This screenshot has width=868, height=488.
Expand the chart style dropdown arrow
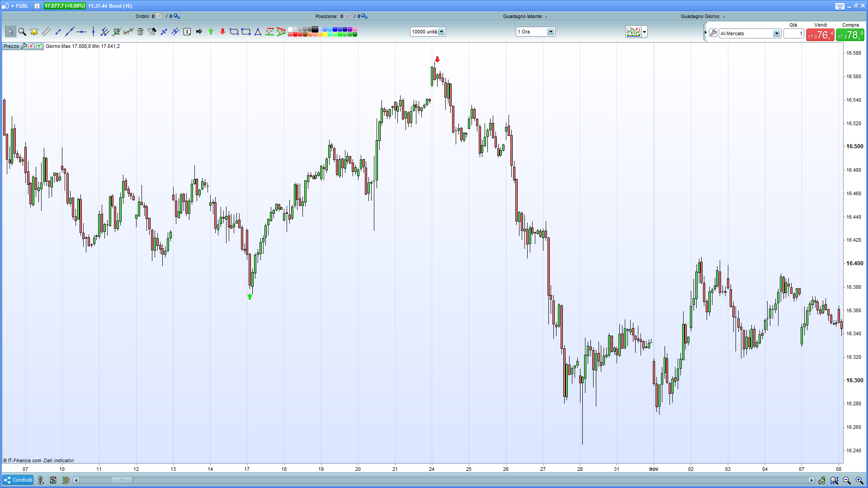click(x=645, y=32)
